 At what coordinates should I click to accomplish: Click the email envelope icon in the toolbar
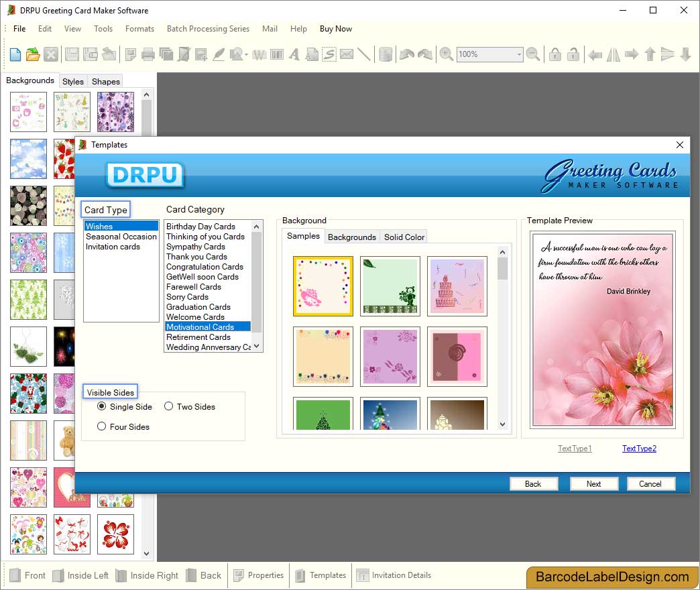tap(347, 54)
